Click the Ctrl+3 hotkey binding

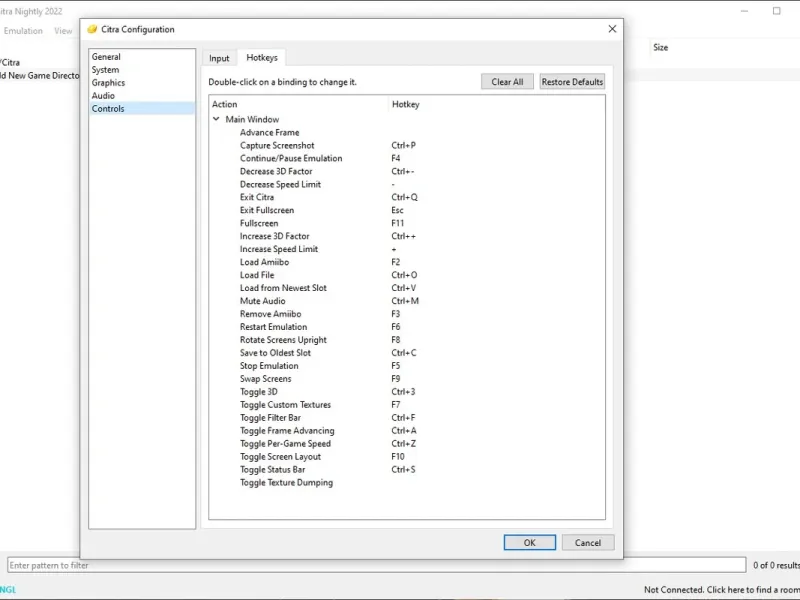click(403, 391)
